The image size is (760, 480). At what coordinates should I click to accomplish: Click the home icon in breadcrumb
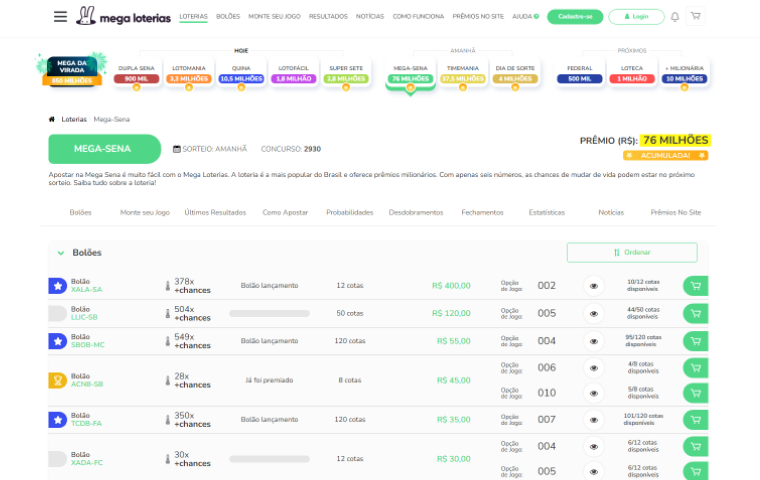click(x=51, y=119)
